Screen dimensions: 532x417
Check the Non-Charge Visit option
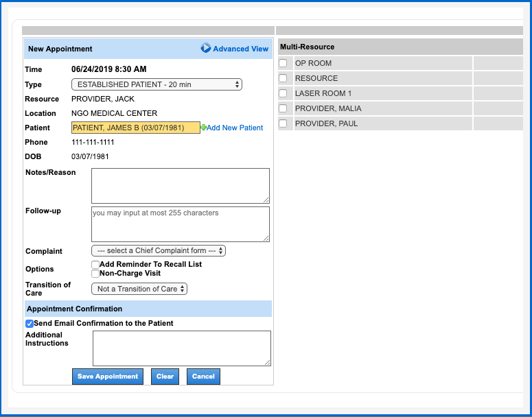pyautogui.click(x=95, y=274)
